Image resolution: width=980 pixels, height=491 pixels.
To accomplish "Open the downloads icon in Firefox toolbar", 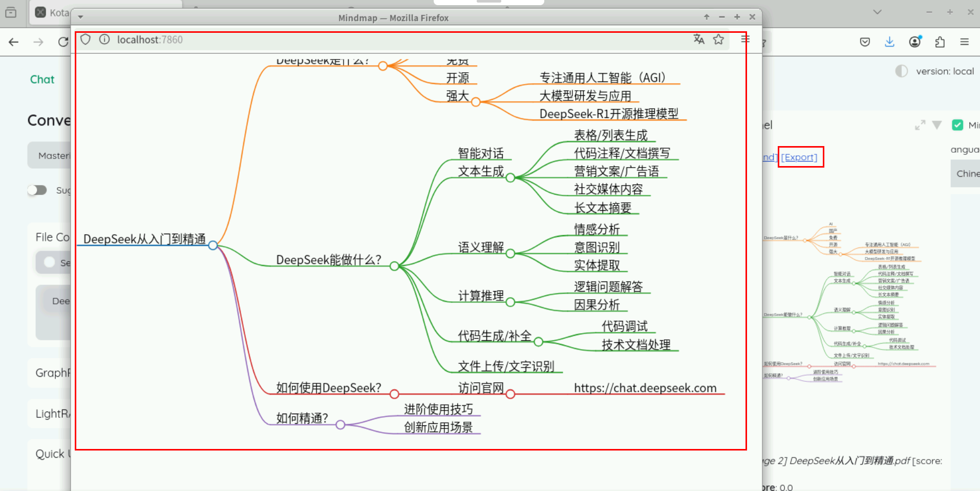I will [x=890, y=42].
